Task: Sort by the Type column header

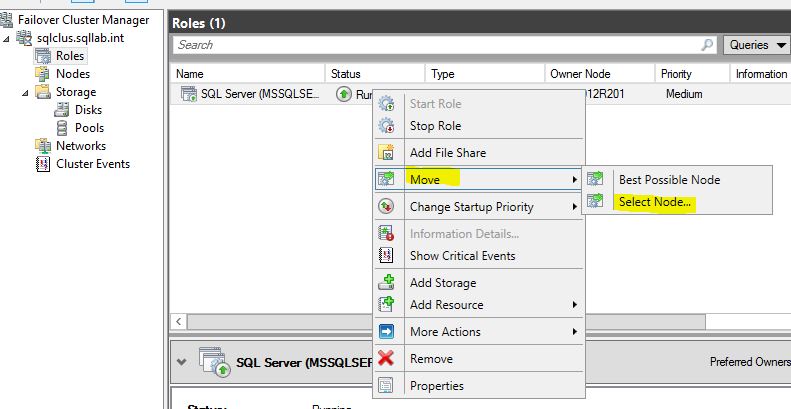Action: point(485,74)
